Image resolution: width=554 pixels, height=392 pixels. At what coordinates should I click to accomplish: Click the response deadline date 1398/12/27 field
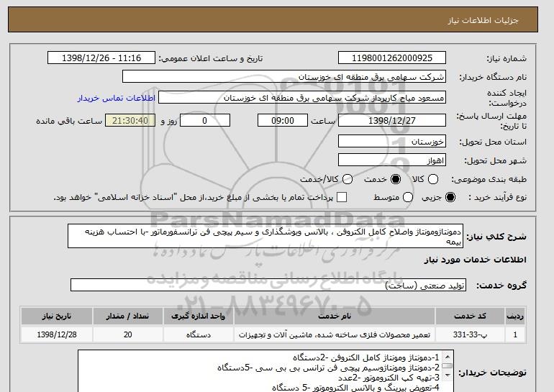[392, 120]
